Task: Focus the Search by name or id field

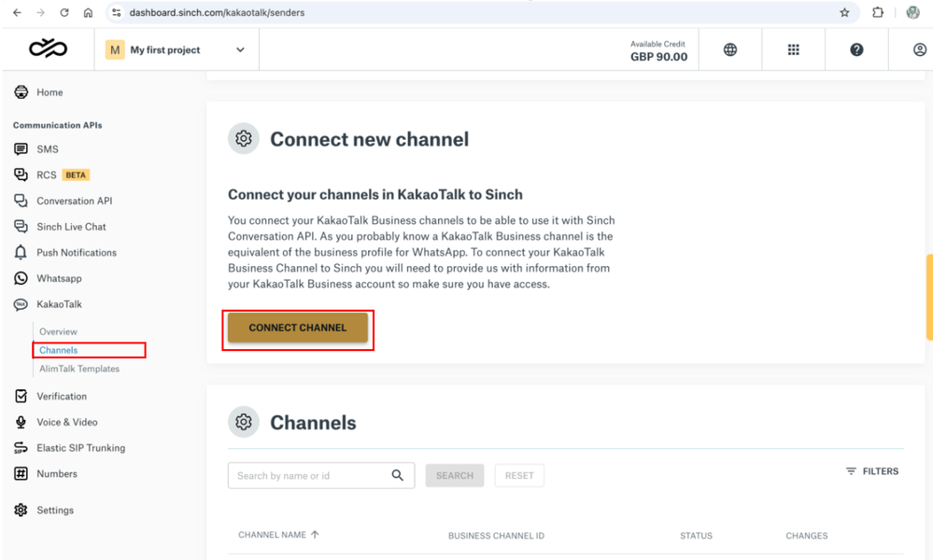Action: click(x=321, y=476)
